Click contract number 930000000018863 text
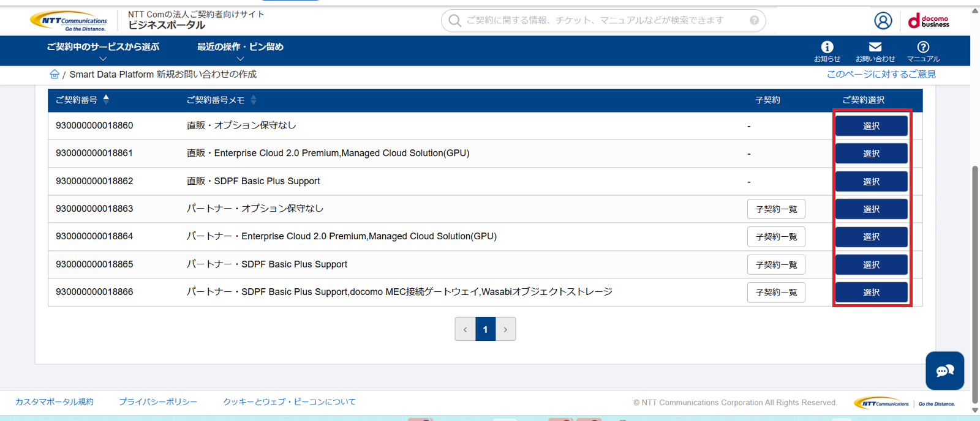980x421 pixels. [94, 209]
